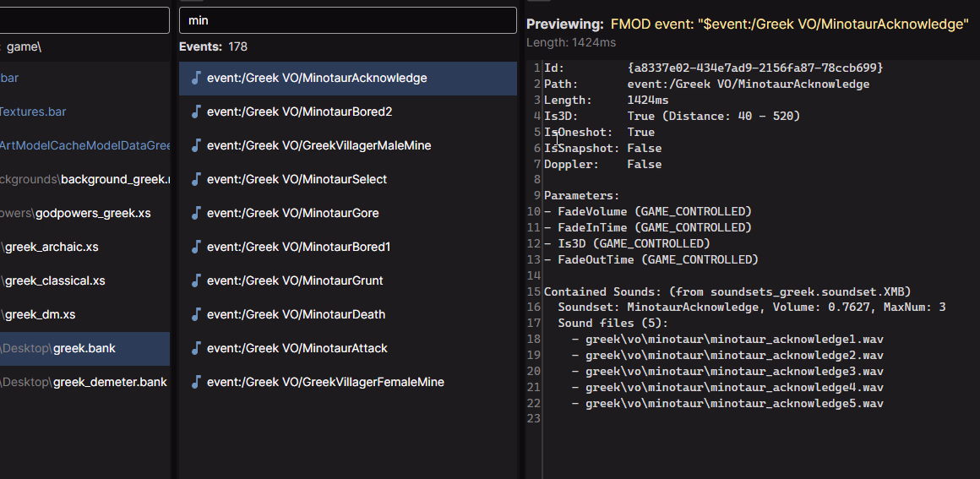Open greek_demeter.bank in the file list
This screenshot has height=479, width=980.
(x=109, y=382)
